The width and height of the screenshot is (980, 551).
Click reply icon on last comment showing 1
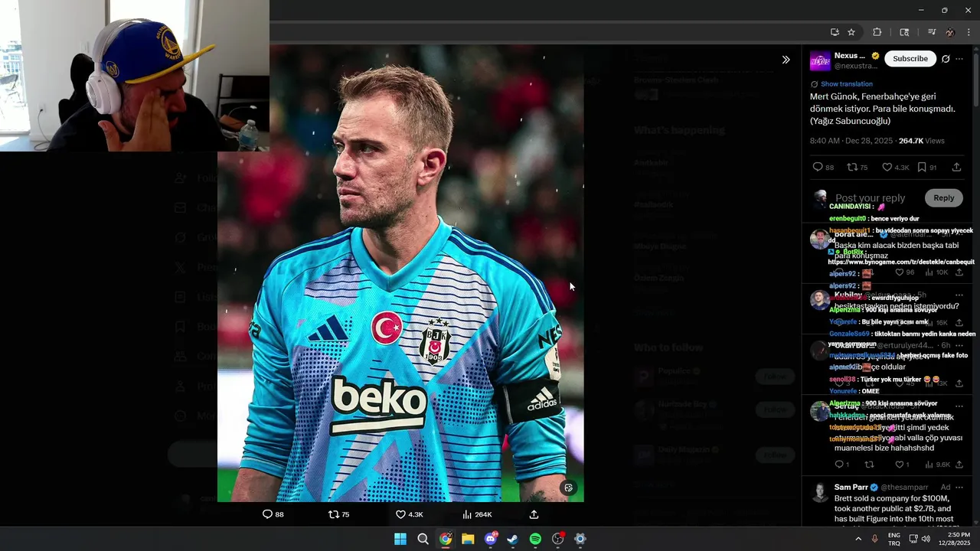(838, 465)
